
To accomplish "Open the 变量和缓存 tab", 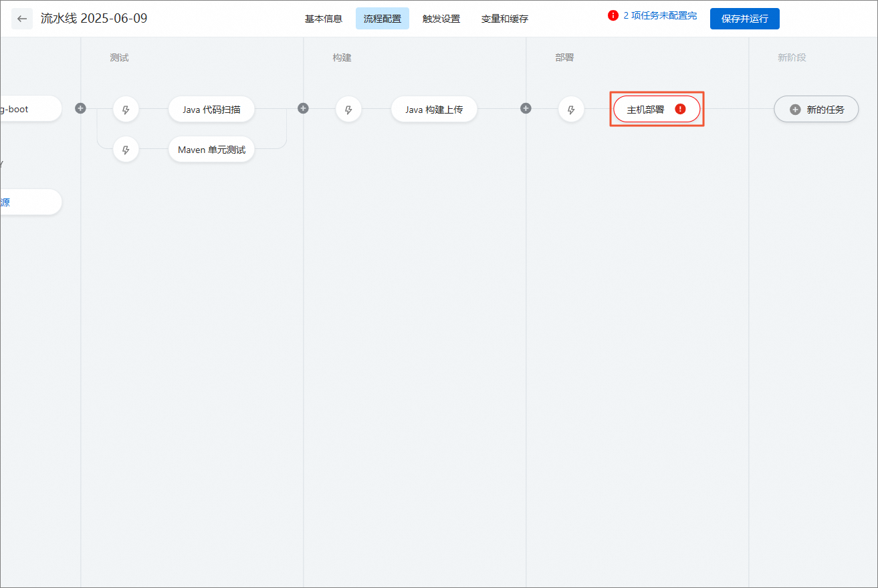I will [x=505, y=19].
